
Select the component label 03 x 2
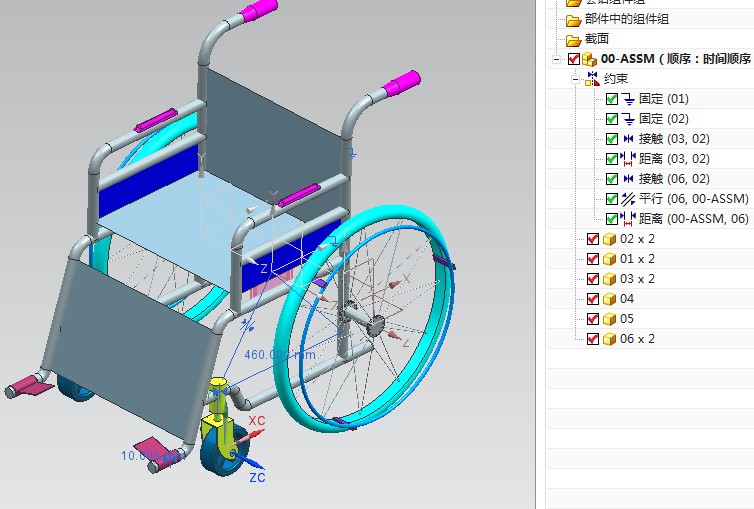pos(637,279)
